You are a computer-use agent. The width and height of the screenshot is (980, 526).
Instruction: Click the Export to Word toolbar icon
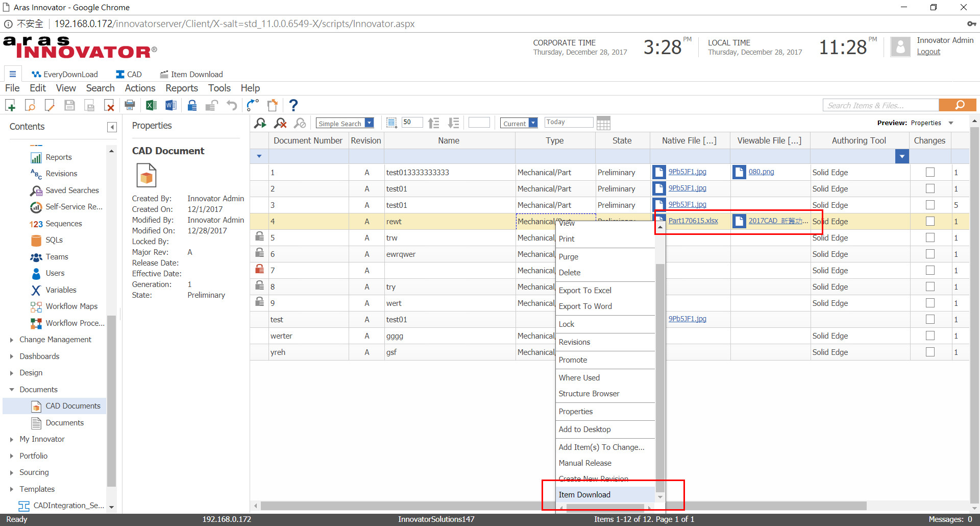170,105
